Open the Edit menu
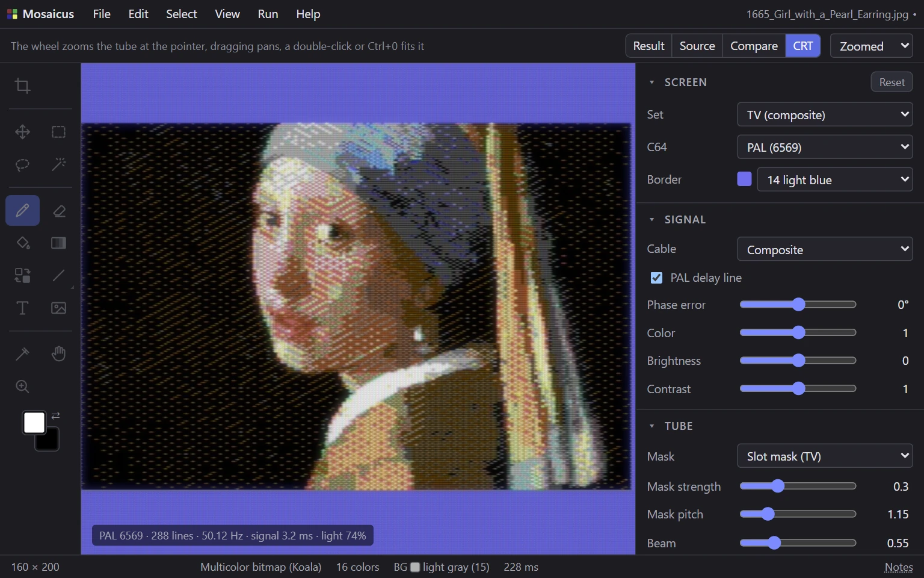The height and width of the screenshot is (578, 924). point(138,14)
